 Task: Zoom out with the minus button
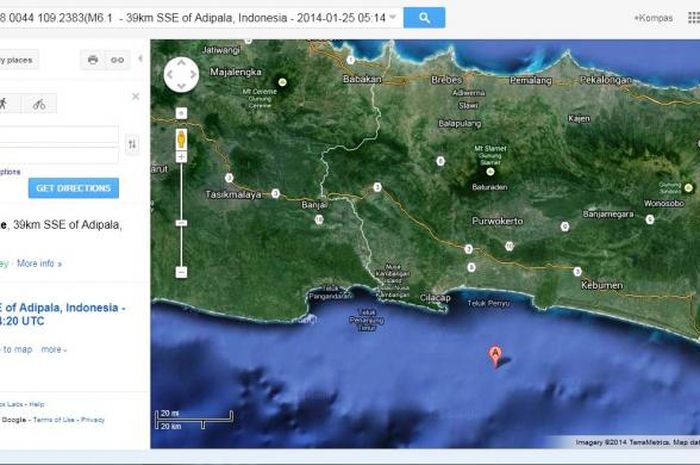[181, 272]
